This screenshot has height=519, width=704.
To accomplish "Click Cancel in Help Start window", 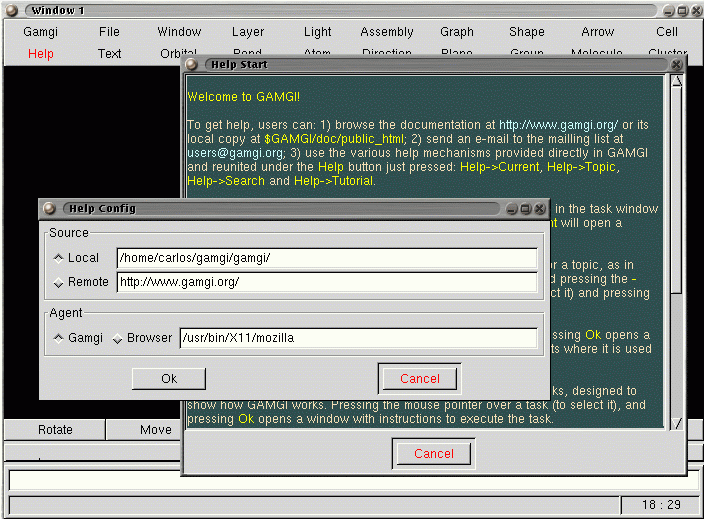I will pos(434,454).
